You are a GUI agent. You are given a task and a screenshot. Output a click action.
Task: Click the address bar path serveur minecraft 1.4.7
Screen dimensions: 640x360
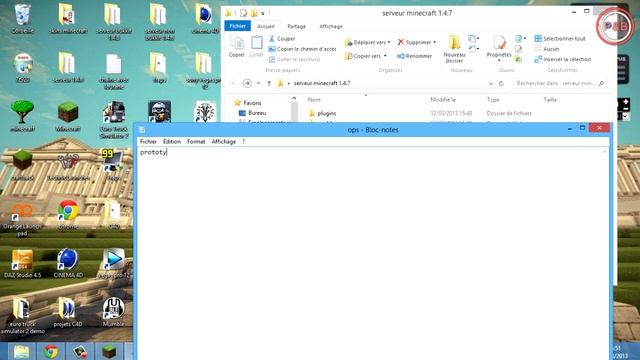(x=322, y=83)
